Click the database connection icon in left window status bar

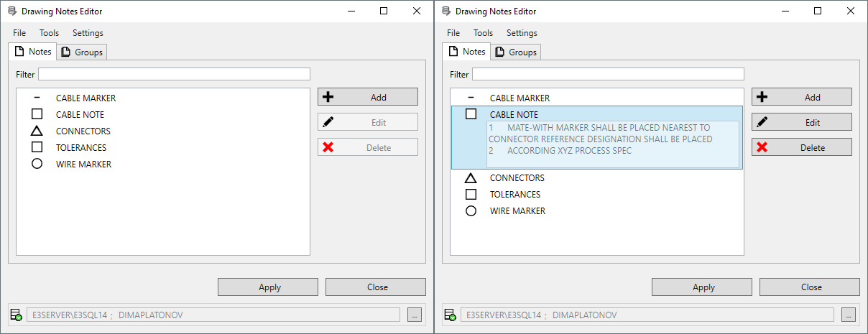point(16,315)
